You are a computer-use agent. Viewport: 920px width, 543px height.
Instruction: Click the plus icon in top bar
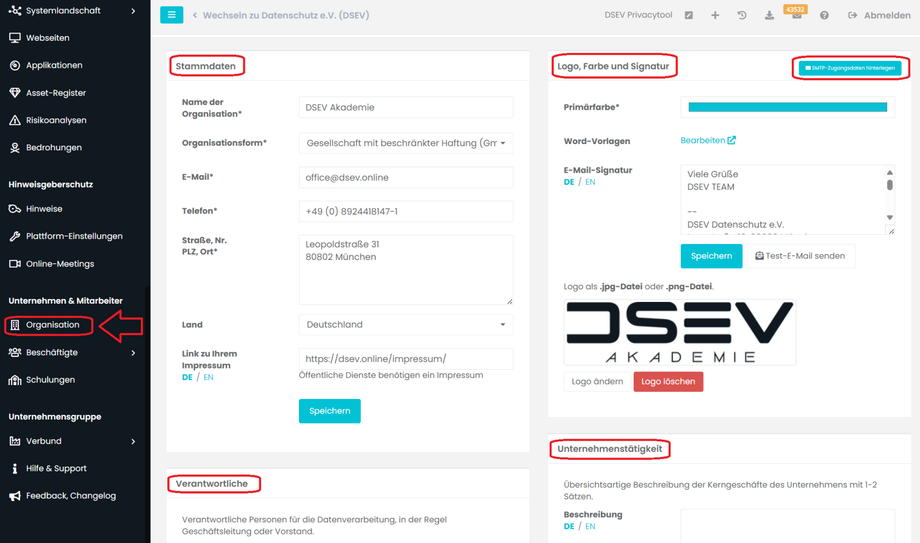pyautogui.click(x=715, y=16)
